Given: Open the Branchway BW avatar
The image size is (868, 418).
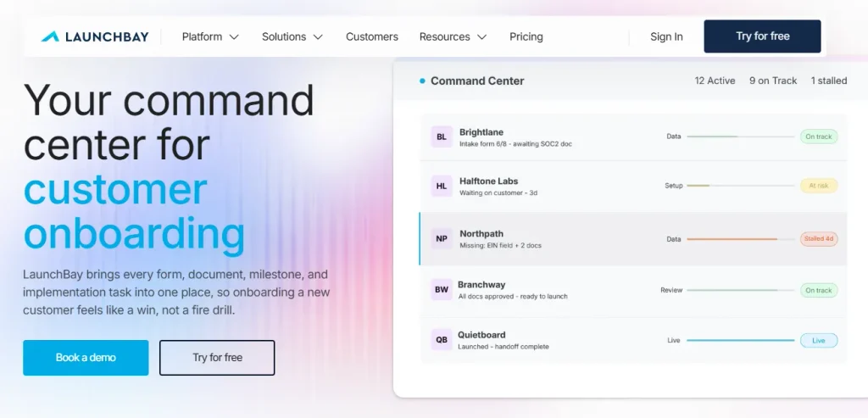Looking at the screenshot, I should pyautogui.click(x=442, y=290).
